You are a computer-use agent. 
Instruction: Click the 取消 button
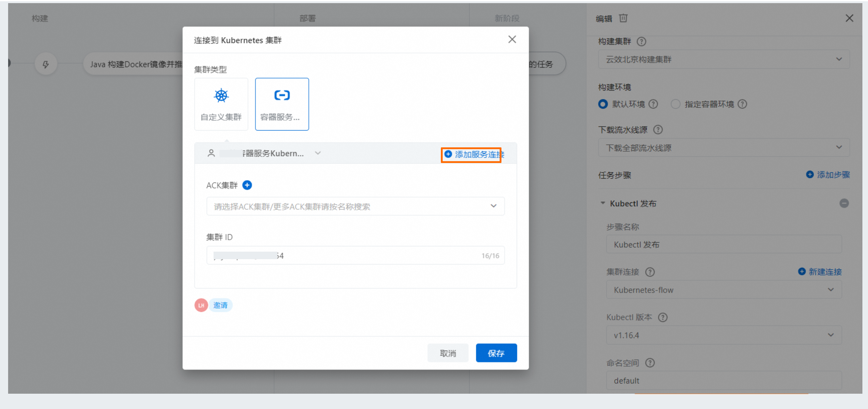pos(447,353)
